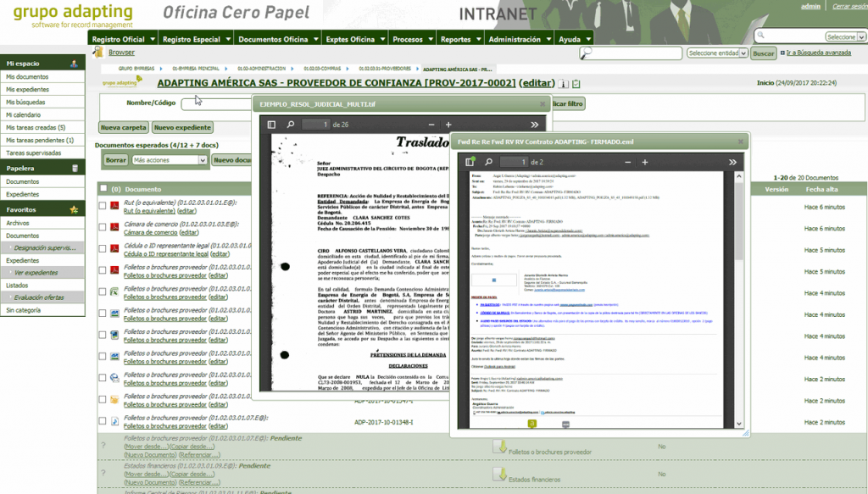
Task: Click the GRUPO EMPRESAS breadcrumb
Action: (136, 69)
